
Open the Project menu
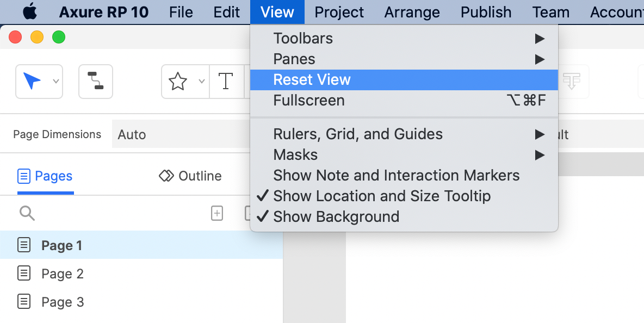(x=339, y=12)
